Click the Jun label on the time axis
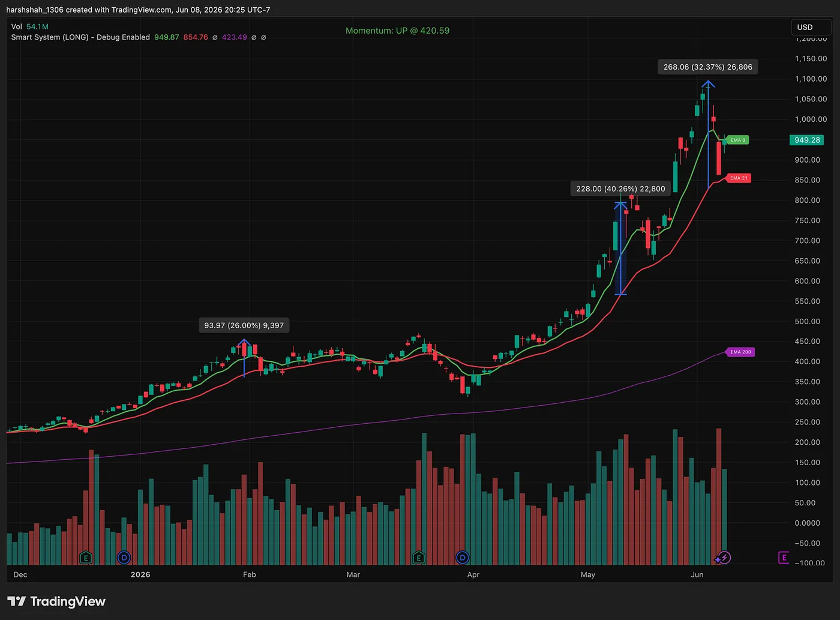 (697, 574)
